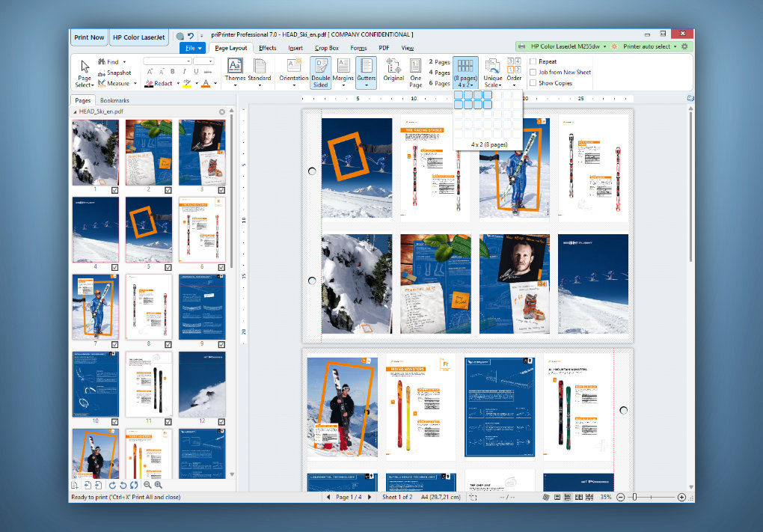Open the Gutters settings
The width and height of the screenshot is (763, 532).
(x=367, y=73)
